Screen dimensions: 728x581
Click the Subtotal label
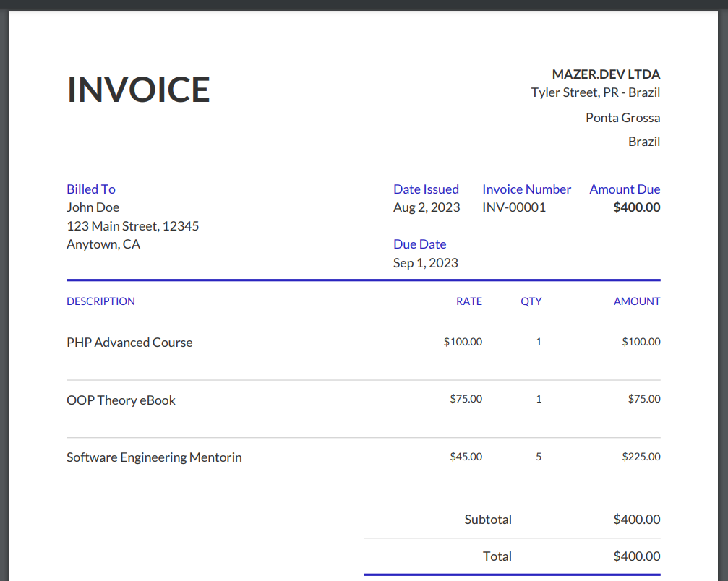488,520
